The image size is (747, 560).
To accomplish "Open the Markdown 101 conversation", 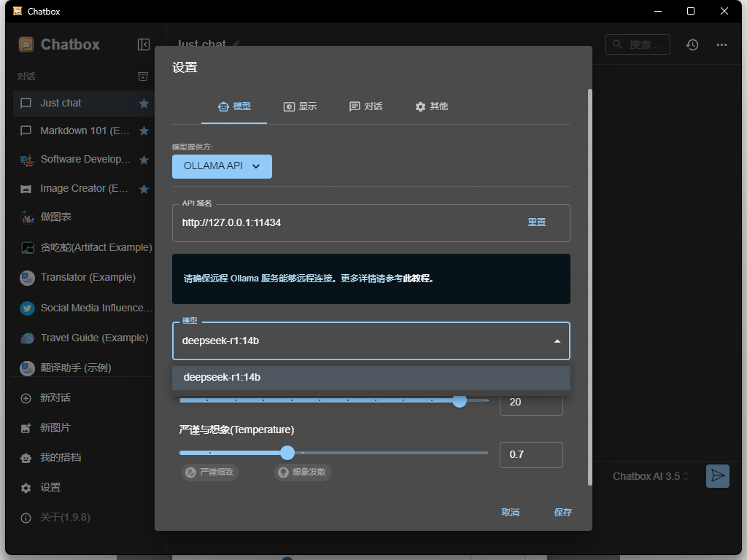I will [x=84, y=131].
